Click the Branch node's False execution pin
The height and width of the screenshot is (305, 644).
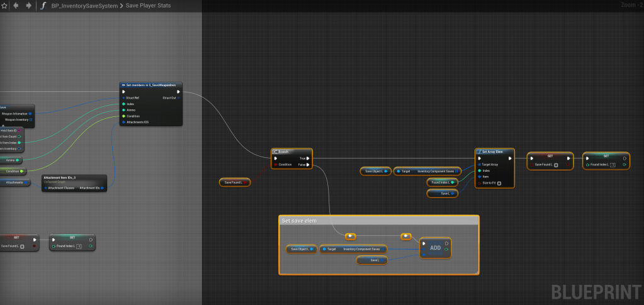click(x=308, y=165)
